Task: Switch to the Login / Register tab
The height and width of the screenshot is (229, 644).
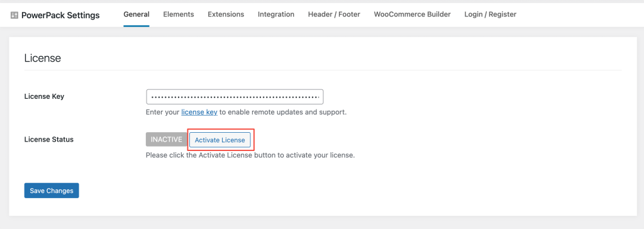Action: (491, 14)
